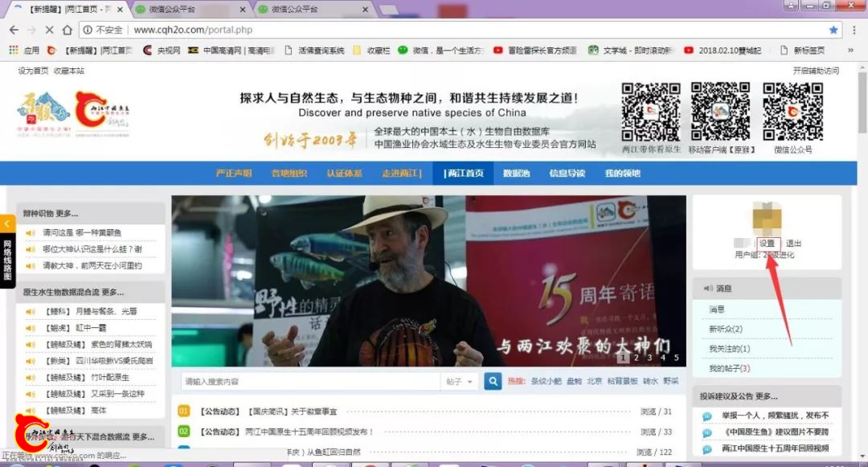Open the 信息导读 navigation item

[x=567, y=173]
